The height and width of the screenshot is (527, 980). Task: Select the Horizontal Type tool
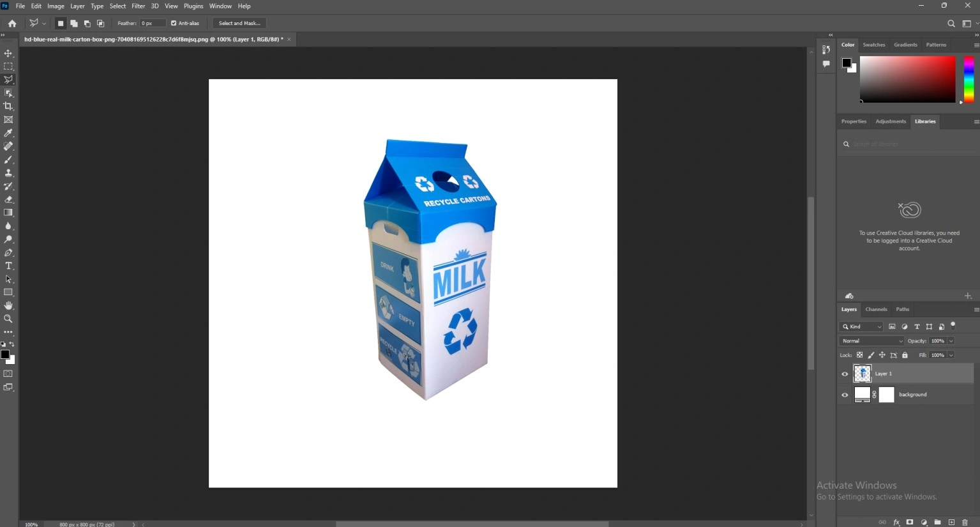pos(8,266)
